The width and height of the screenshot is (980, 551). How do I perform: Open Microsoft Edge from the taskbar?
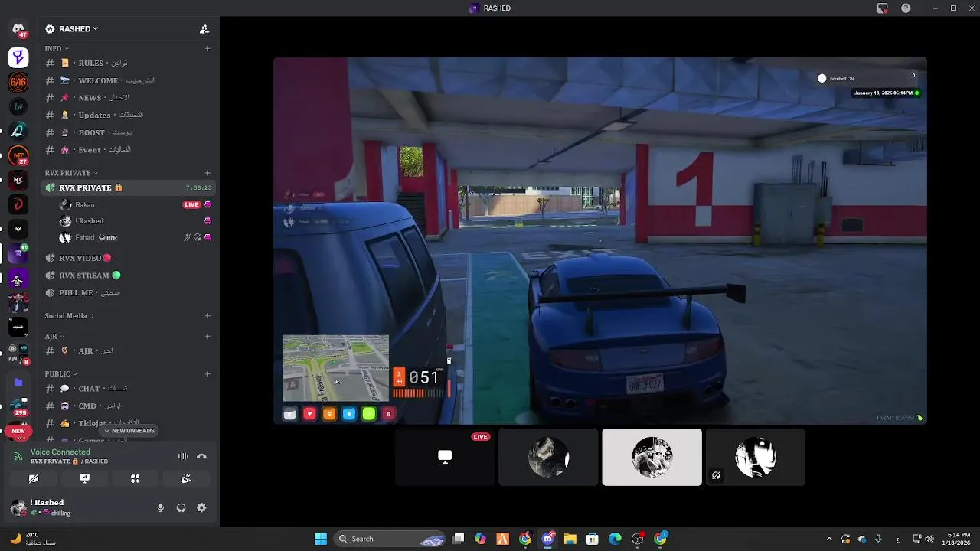tap(615, 539)
